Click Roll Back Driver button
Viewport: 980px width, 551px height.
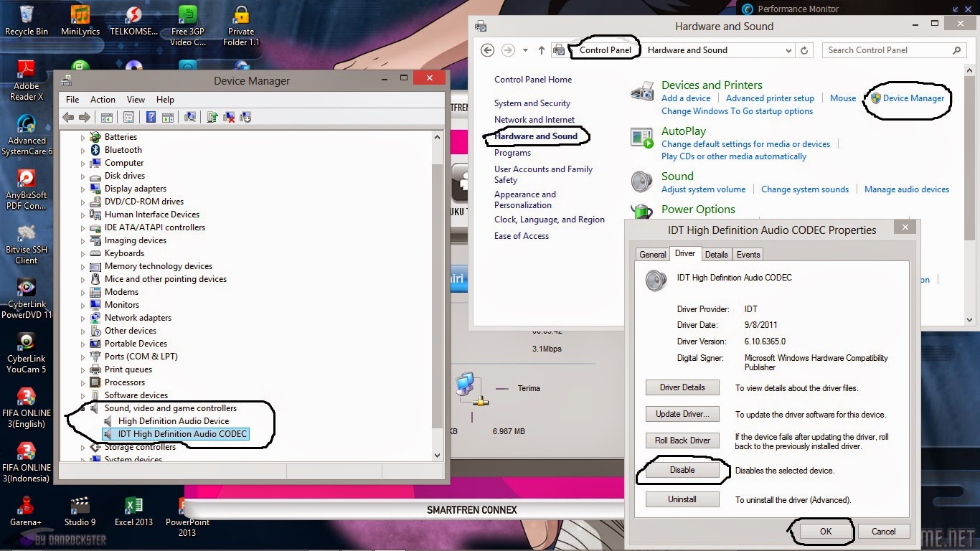click(x=682, y=441)
